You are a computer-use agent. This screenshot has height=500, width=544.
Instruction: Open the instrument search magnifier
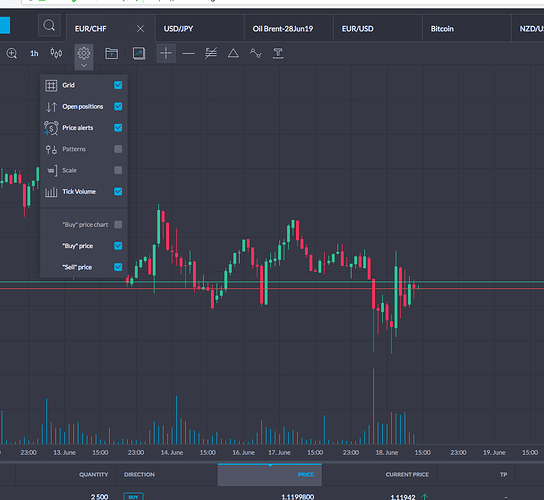click(x=49, y=25)
